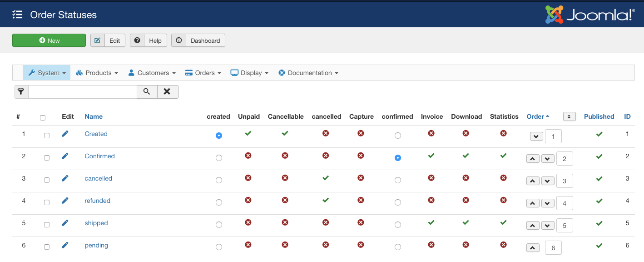This screenshot has width=644, height=262.
Task: Open the System menu
Action: pos(47,73)
